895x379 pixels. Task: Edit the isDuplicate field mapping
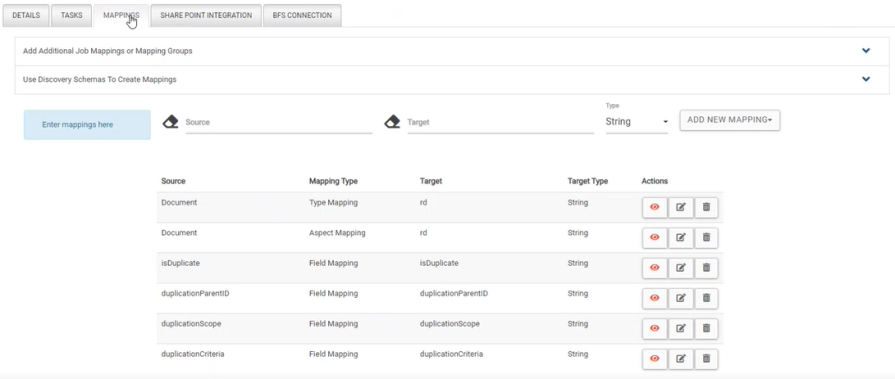680,268
